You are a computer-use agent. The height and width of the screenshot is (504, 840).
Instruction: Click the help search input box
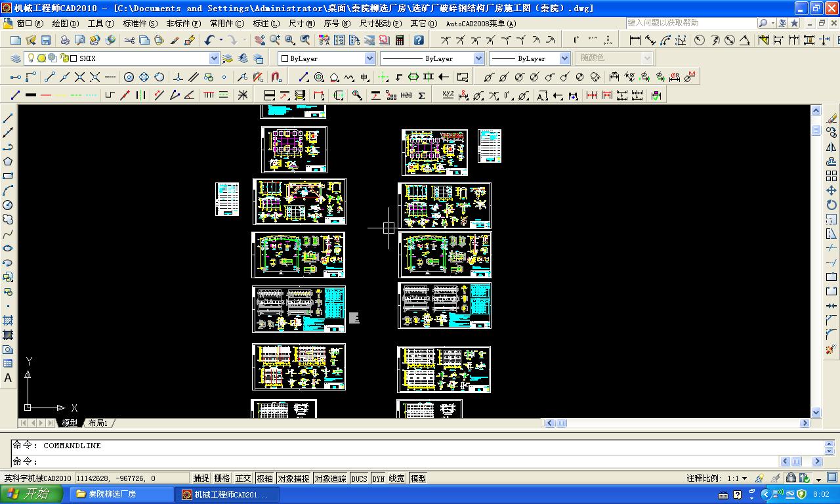691,23
